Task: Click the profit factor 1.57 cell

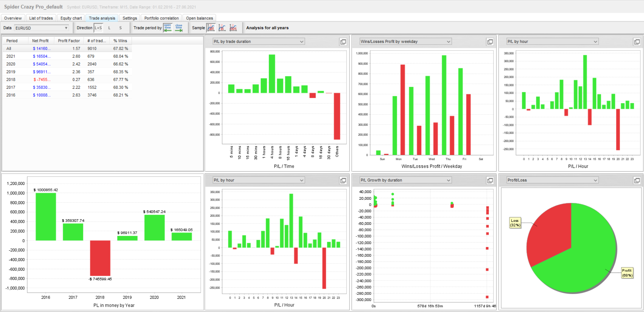Action: (x=76, y=49)
